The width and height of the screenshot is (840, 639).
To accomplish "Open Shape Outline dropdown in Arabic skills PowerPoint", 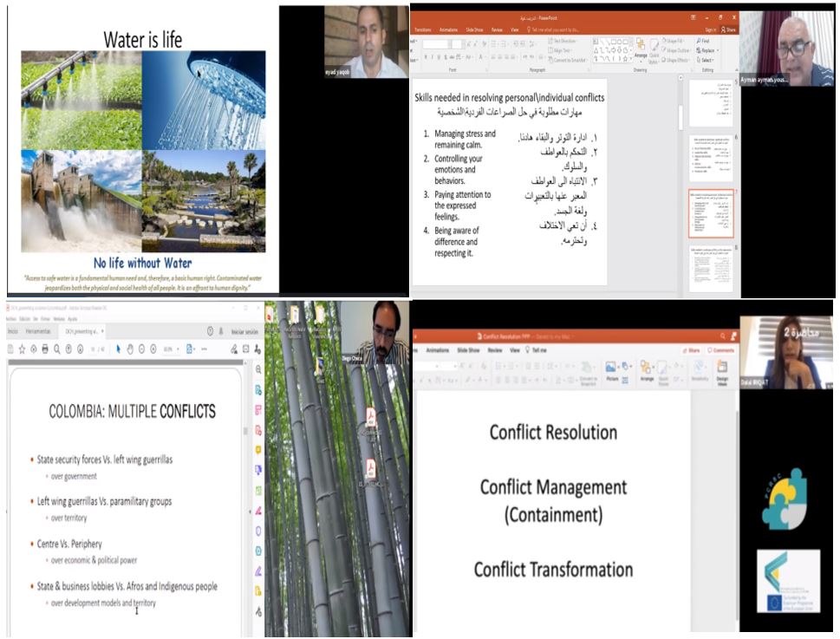I will point(675,50).
